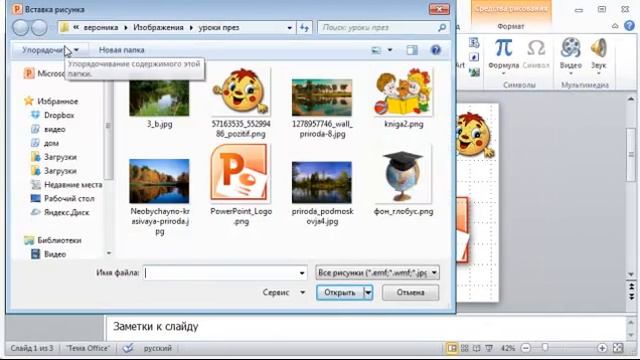Open the view options dropdown arrow
Image resolution: width=640 pixels, height=360 pixels.
coord(390,50)
